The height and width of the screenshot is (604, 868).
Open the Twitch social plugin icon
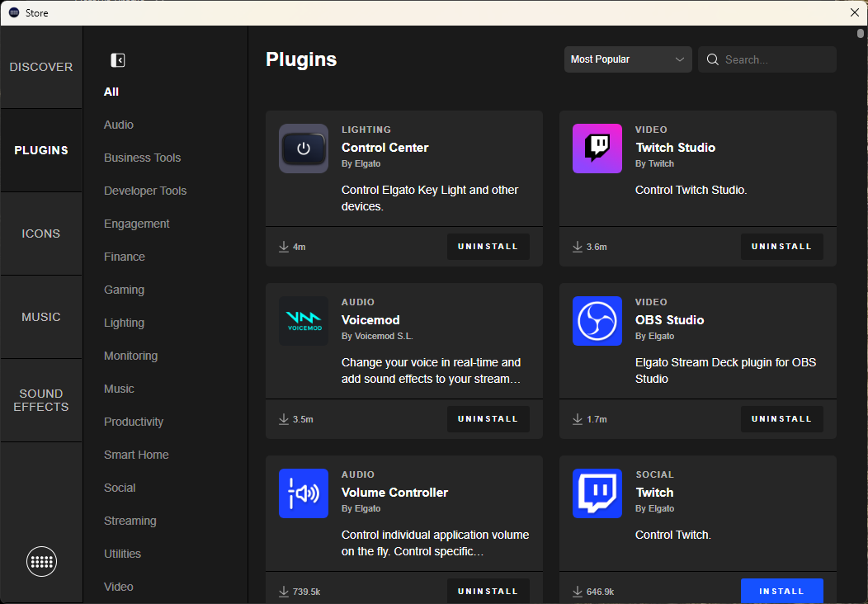pos(597,493)
